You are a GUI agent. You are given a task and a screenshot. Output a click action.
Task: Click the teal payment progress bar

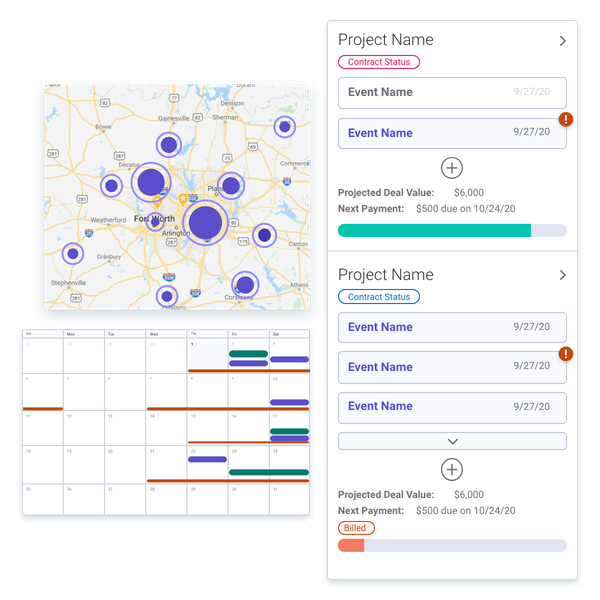coord(435,231)
